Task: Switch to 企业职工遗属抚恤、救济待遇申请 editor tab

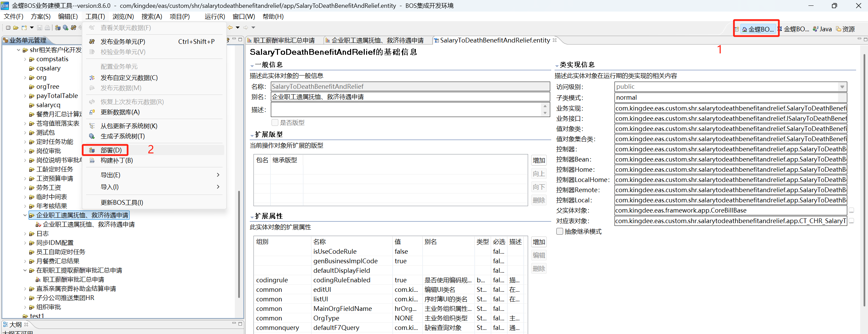Action: [374, 40]
